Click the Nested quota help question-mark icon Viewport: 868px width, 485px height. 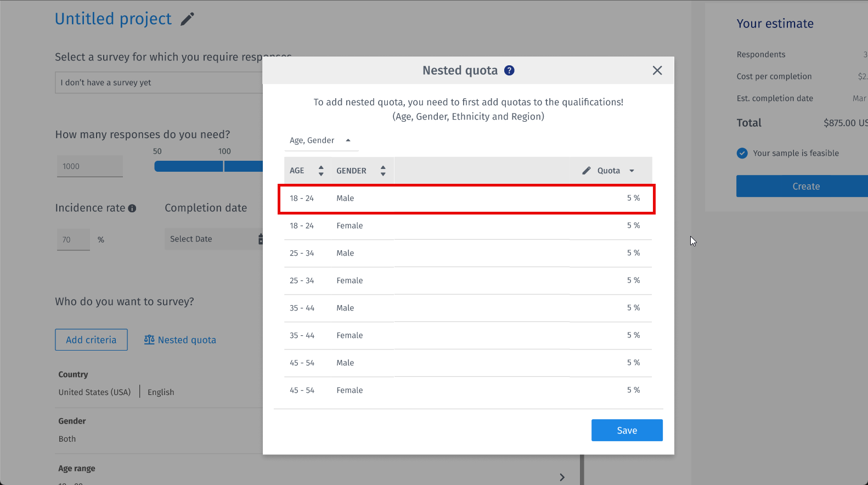(x=509, y=70)
